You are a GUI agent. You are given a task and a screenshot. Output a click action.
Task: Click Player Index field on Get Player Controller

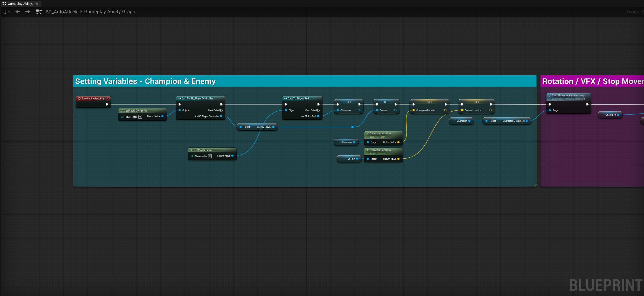(x=140, y=117)
